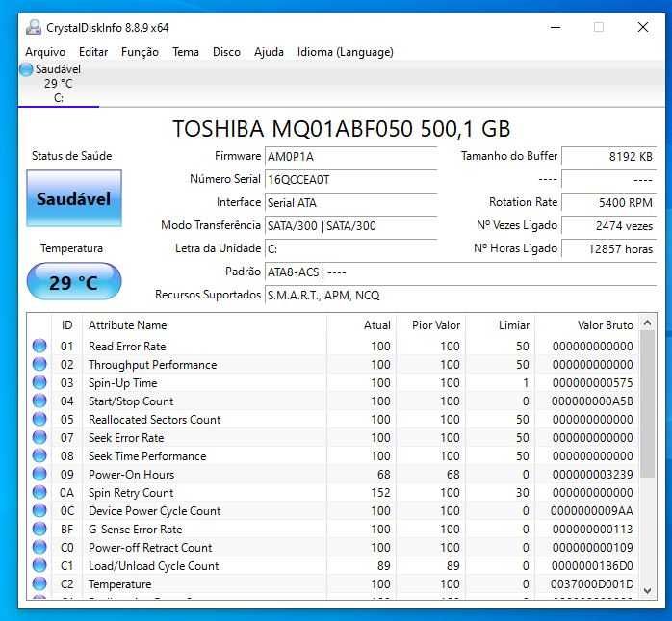Click the Atual value 152 for Spin Retry Count

click(x=380, y=492)
